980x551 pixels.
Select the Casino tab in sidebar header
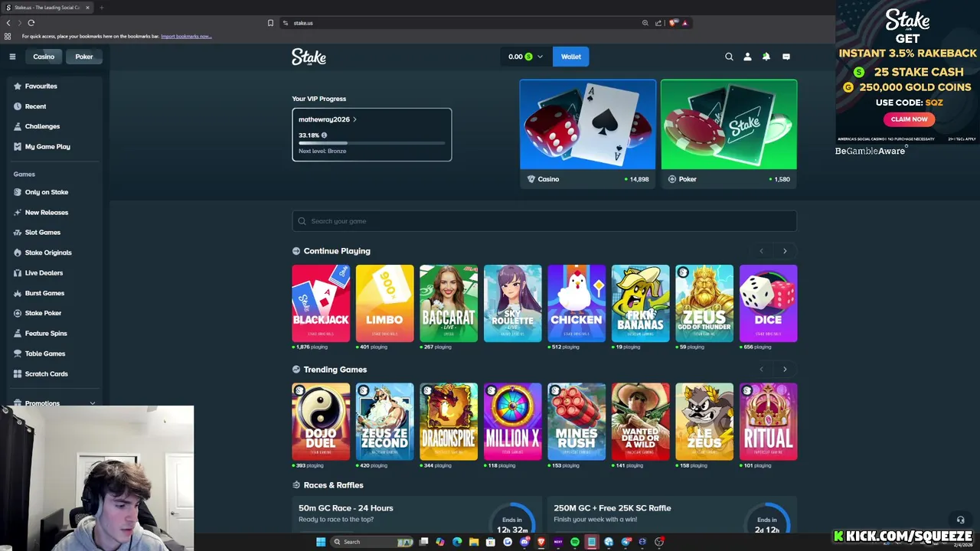(x=44, y=57)
